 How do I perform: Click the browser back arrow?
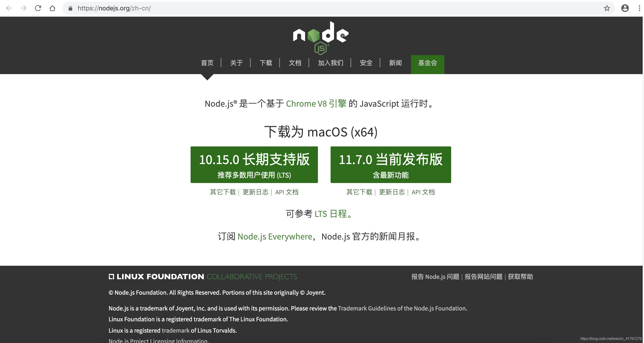[x=9, y=8]
